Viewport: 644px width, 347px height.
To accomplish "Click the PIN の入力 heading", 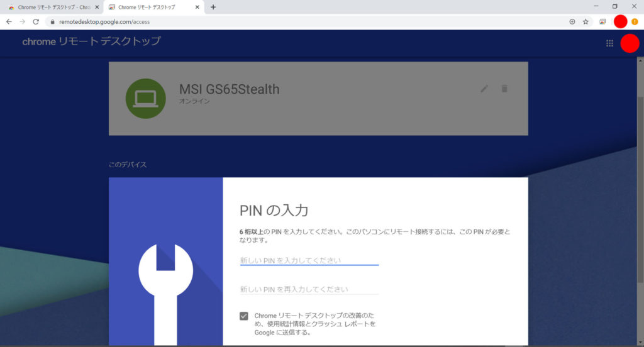I will (274, 210).
